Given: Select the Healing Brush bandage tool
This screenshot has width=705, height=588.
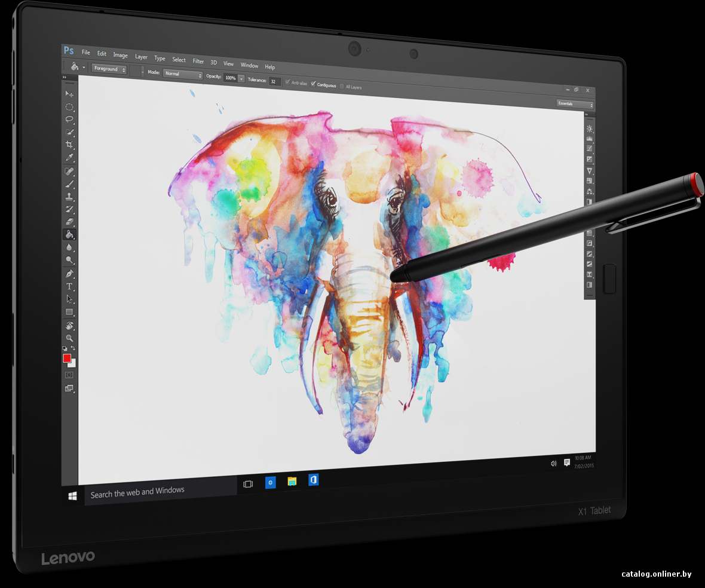Looking at the screenshot, I should pyautogui.click(x=69, y=171).
